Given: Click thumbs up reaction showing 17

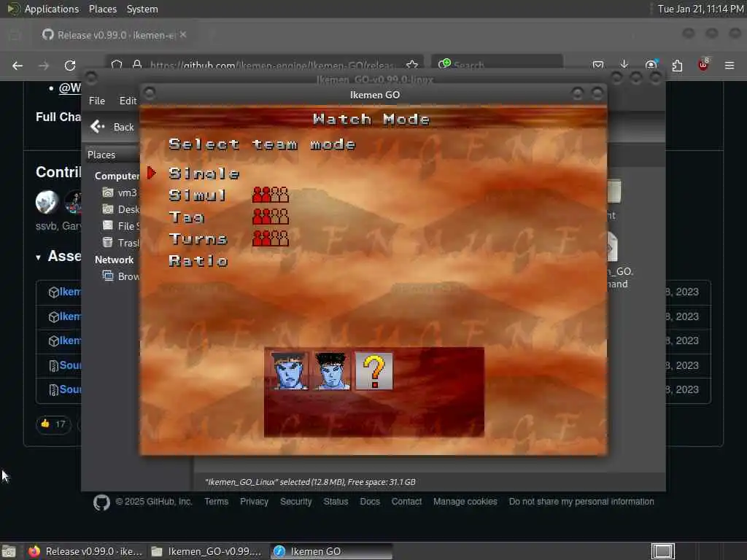Looking at the screenshot, I should [53, 424].
